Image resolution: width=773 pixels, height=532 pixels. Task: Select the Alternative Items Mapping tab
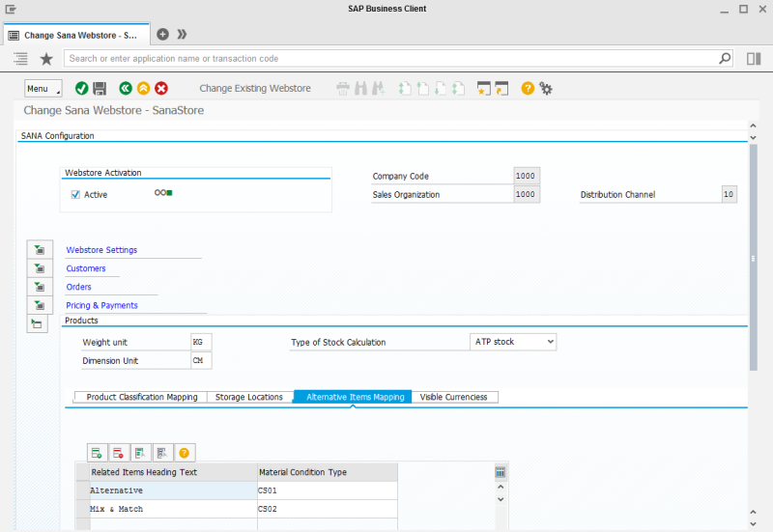coord(355,397)
